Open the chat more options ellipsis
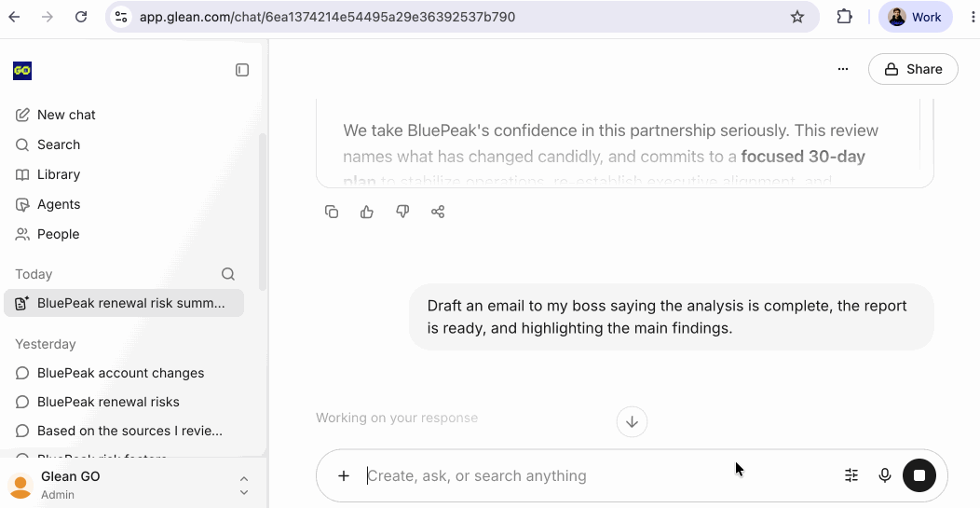Screen dimensions: 980x508 [x=843, y=69]
